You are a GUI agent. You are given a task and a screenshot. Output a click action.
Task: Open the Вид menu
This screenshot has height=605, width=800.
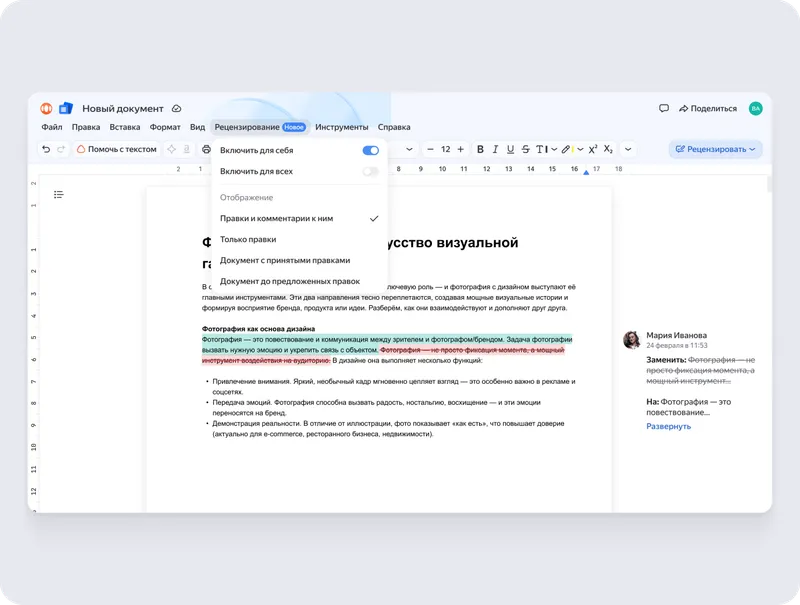pyautogui.click(x=197, y=127)
